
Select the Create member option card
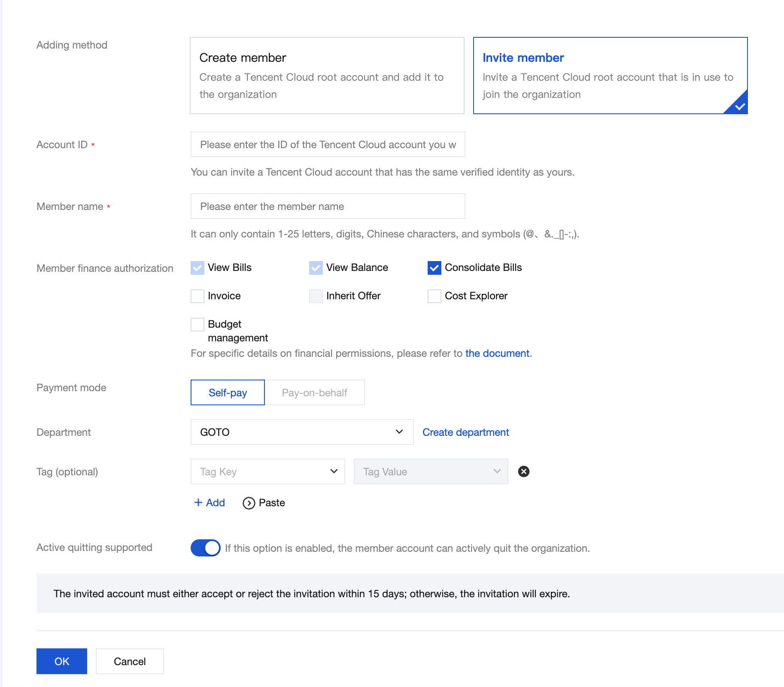coord(327,76)
